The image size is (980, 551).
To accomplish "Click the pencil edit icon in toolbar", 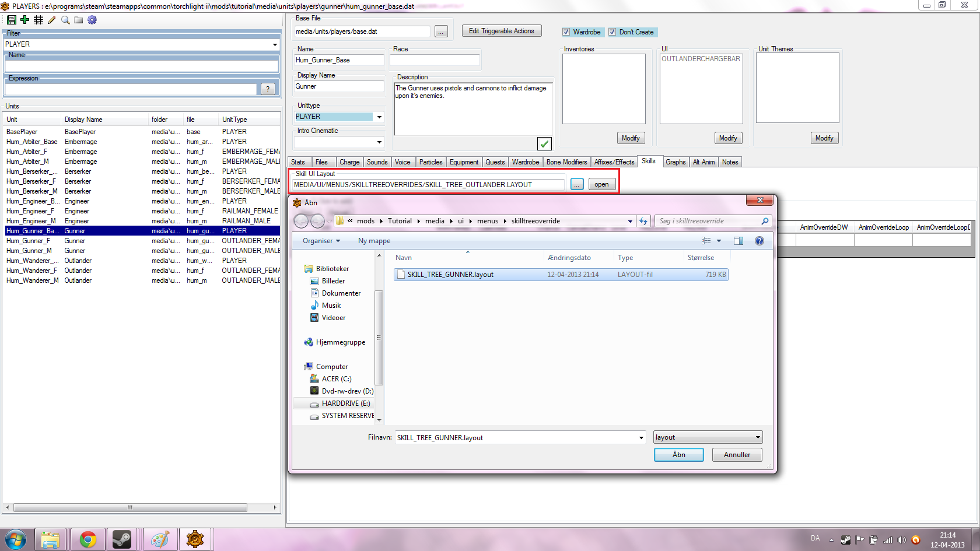I will click(x=52, y=20).
